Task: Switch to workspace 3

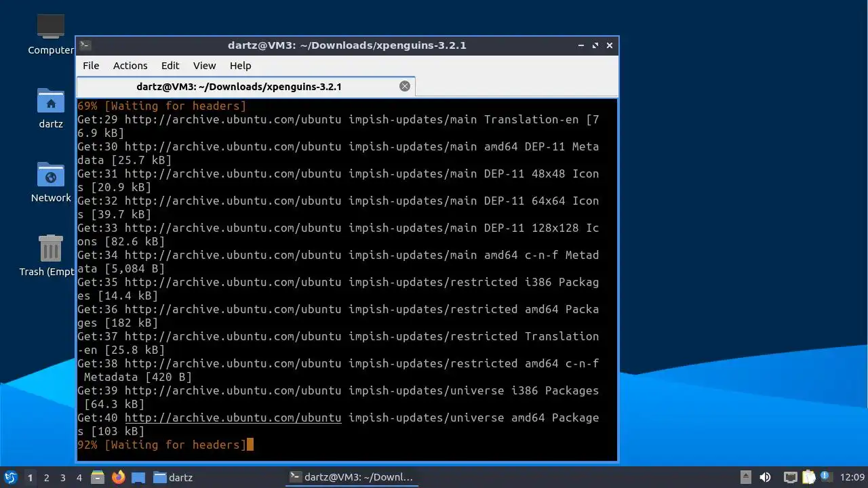Action: 63,478
